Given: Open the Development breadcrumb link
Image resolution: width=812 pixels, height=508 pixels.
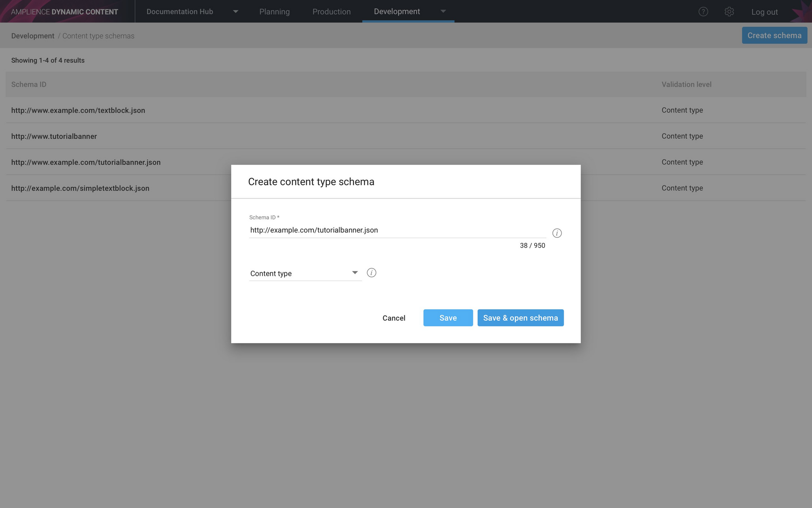Looking at the screenshot, I should click(x=32, y=35).
